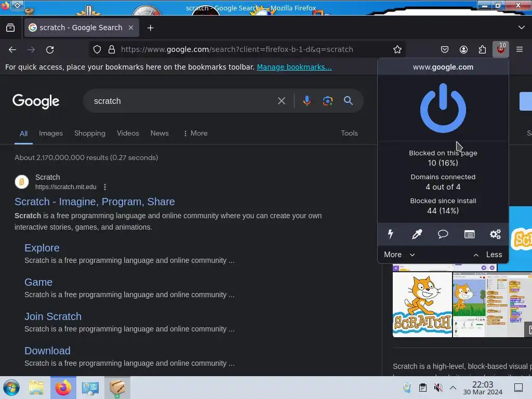Open the Windows Start button
The height and width of the screenshot is (399, 532).
(11, 388)
